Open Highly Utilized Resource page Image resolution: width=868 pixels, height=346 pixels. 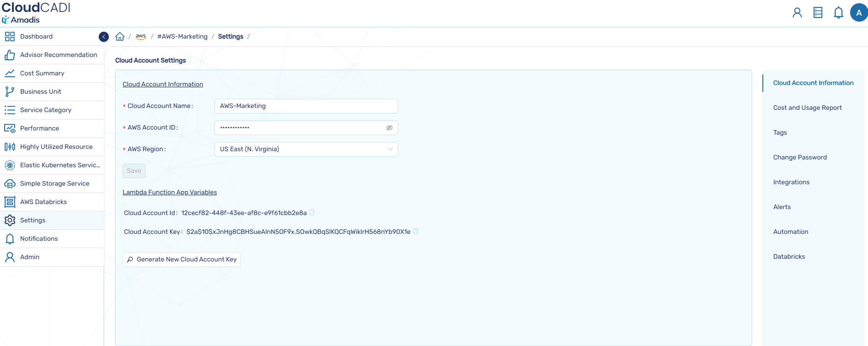(x=52, y=147)
